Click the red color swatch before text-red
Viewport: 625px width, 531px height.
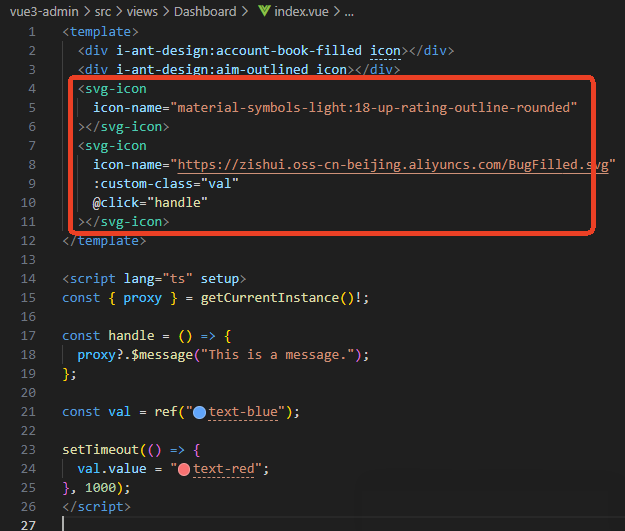183,469
